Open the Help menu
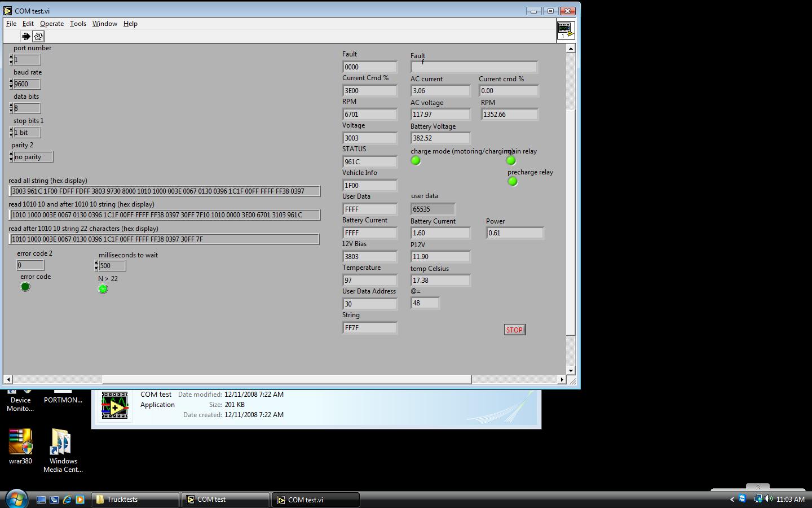Screen dimensions: 812x508 (x=130, y=24)
